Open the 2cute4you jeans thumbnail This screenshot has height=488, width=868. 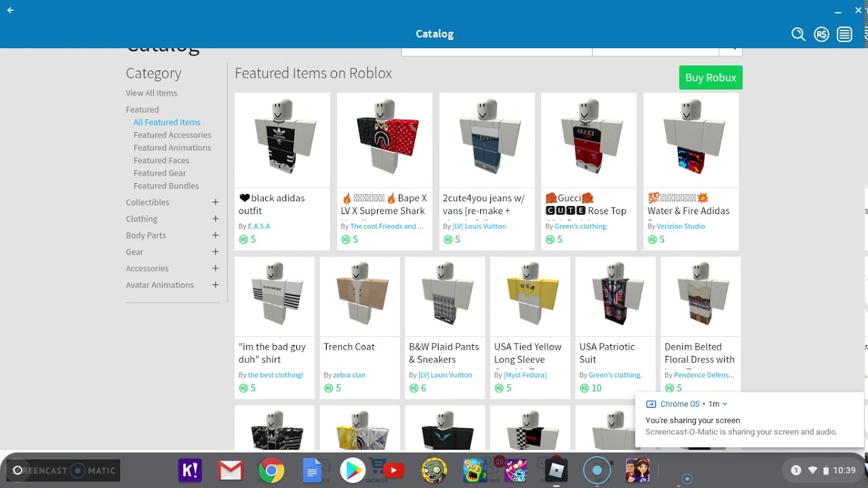point(487,140)
